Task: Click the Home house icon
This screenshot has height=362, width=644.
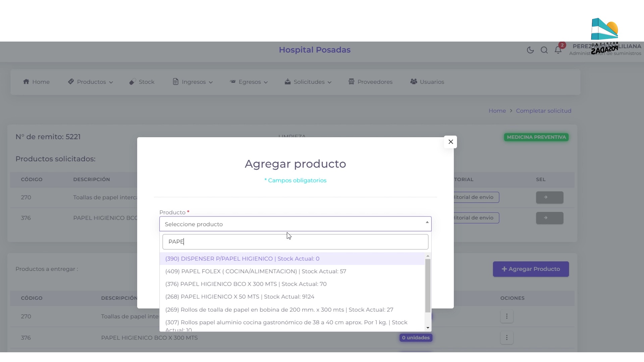Action: (x=26, y=81)
